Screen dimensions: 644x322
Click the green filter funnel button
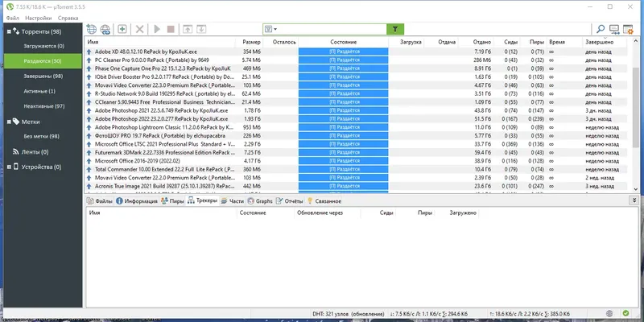click(395, 29)
